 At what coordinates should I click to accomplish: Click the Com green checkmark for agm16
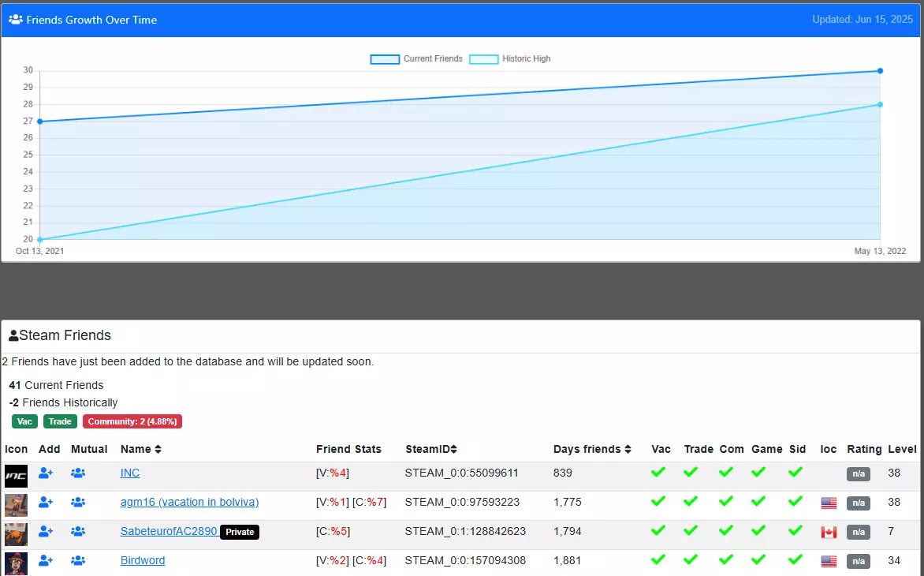tap(726, 501)
